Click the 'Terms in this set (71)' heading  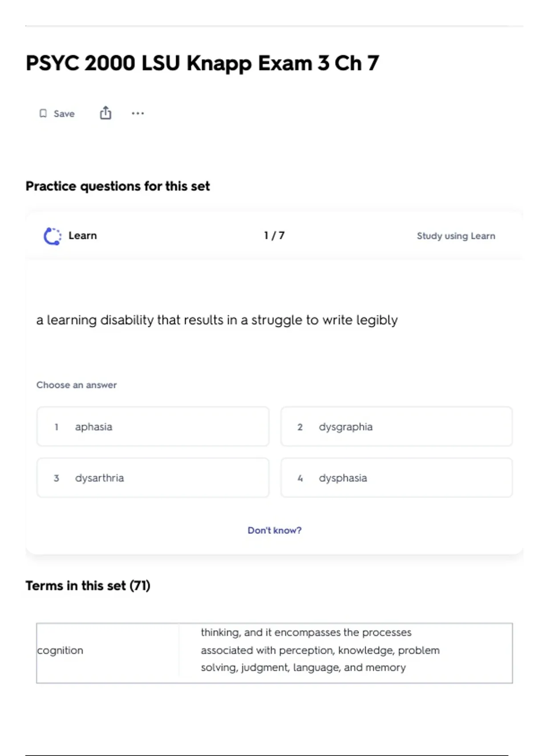[88, 586]
